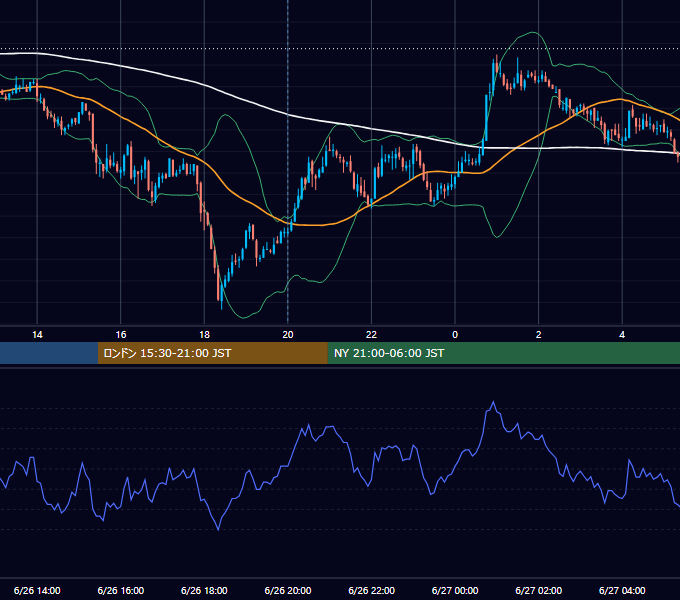Click the 4 hour label on price chart axis
The image size is (680, 600).
pyautogui.click(x=622, y=335)
